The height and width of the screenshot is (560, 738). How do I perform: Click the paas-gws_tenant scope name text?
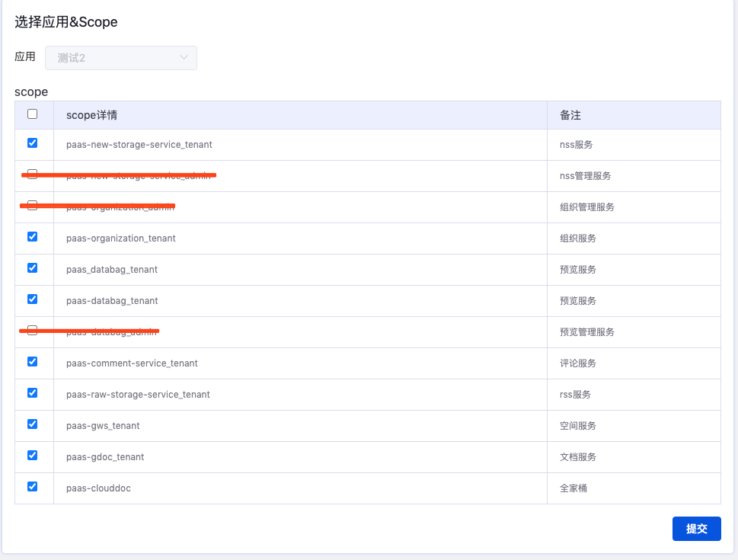103,426
